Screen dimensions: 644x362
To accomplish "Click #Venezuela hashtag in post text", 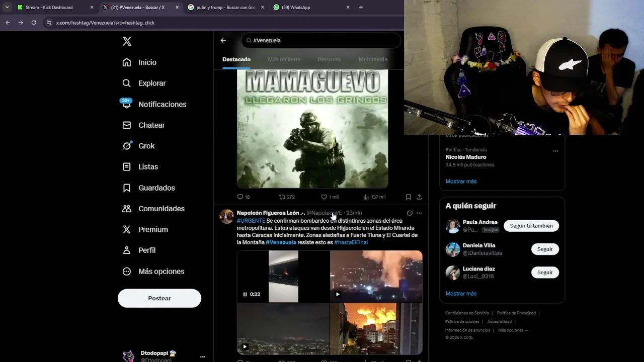I will click(x=281, y=242).
